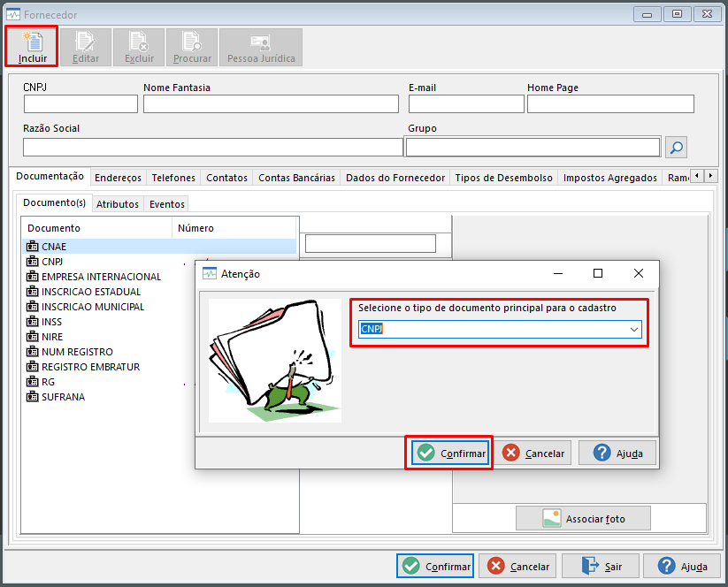Click the E-mail input field

pos(466,104)
